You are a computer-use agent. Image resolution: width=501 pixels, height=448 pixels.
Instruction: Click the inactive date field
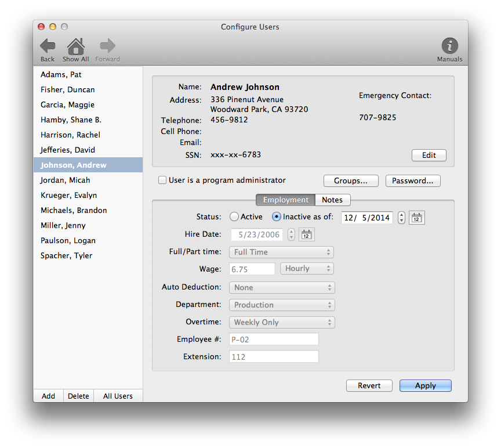(367, 218)
